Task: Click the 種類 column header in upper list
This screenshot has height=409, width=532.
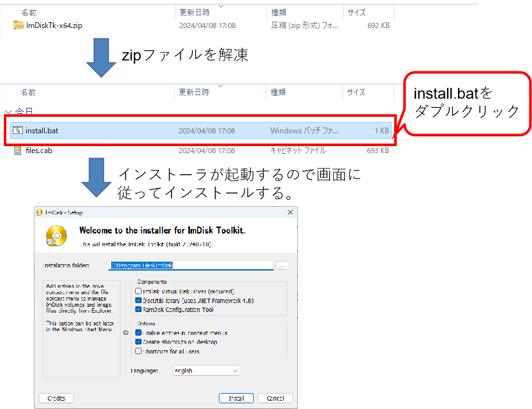Action: 279,13
